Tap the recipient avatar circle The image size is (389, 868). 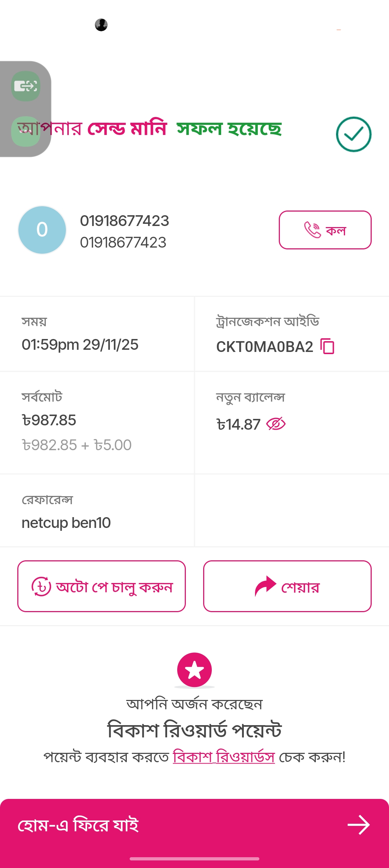pos(42,230)
